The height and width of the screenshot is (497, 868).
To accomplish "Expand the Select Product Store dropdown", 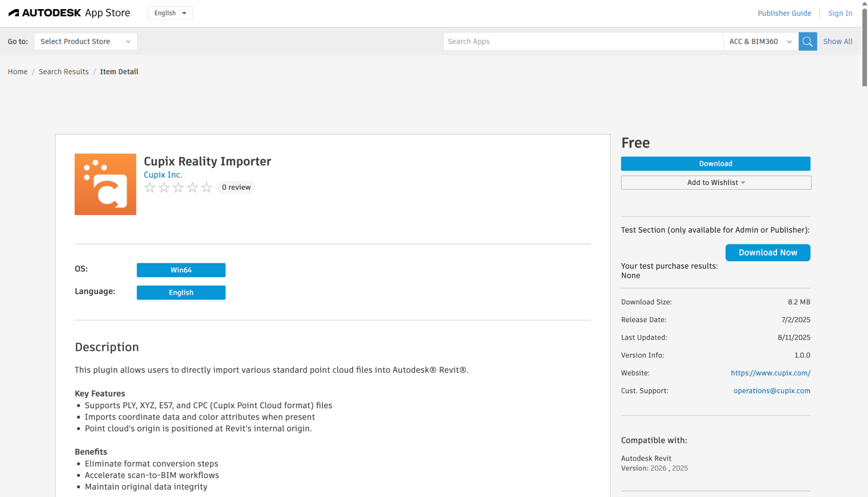I will 85,41.
